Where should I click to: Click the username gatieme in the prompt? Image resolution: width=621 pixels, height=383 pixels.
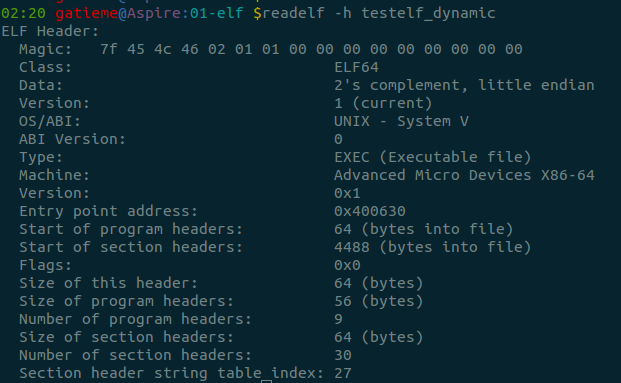(x=87, y=13)
